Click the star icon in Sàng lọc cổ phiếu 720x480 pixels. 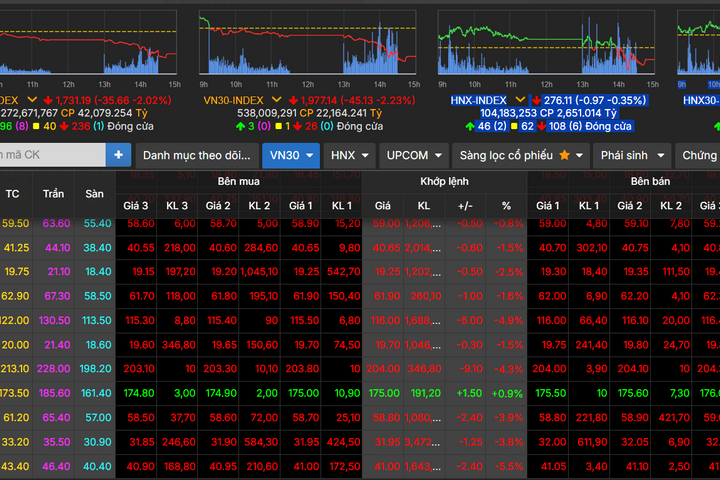click(x=565, y=155)
